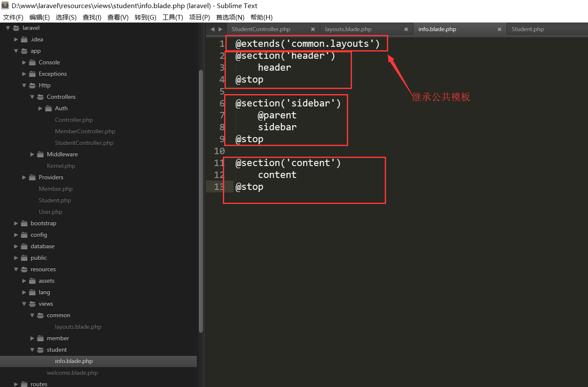Click the assets folder icon

[32, 281]
